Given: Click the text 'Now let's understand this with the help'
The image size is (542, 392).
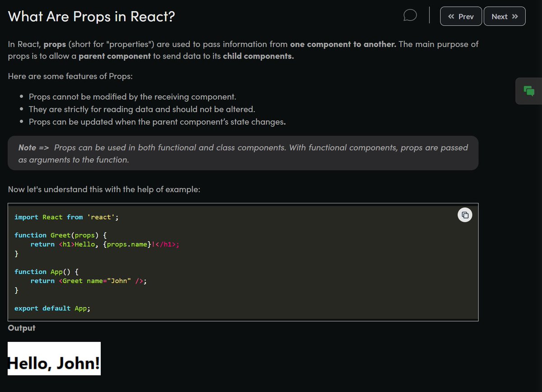Looking at the screenshot, I should (x=104, y=189).
